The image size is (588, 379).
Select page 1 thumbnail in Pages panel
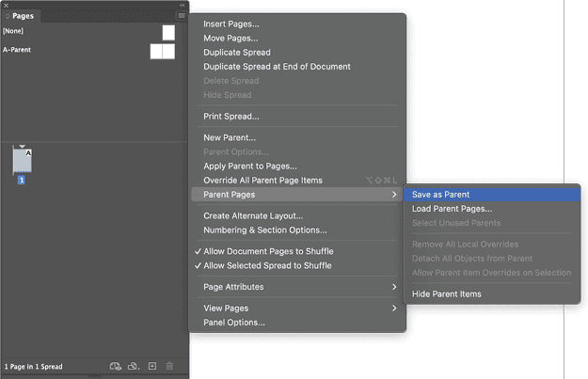click(x=23, y=161)
